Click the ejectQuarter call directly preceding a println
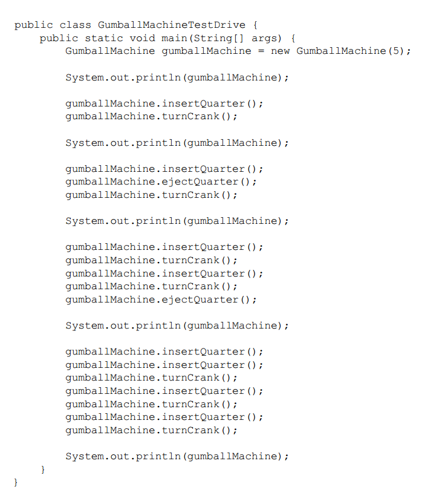This screenshot has width=422, height=504. 161,299
